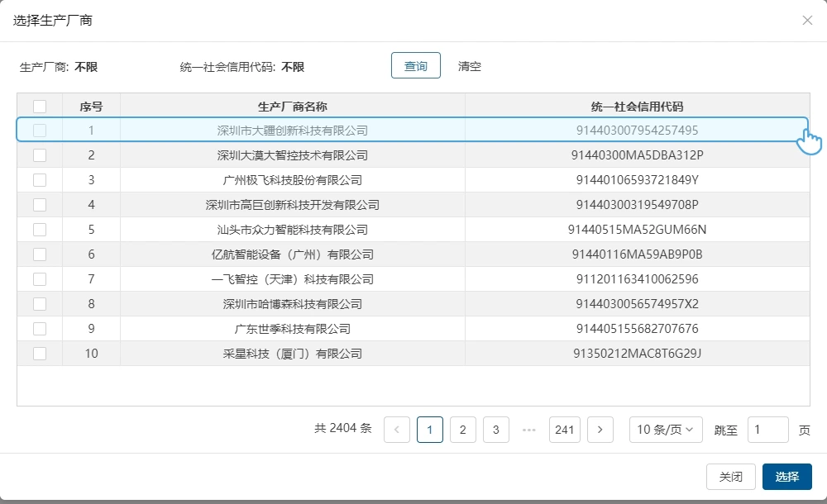827x504 pixels.
Task: Check the box for 广东世季科技有限公司
Action: (x=40, y=329)
